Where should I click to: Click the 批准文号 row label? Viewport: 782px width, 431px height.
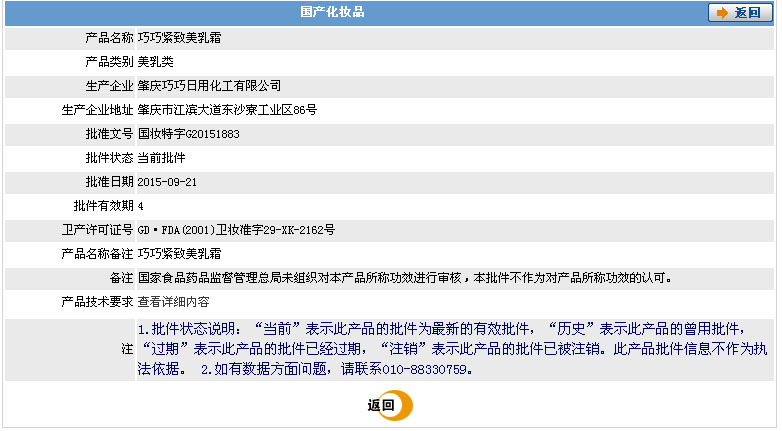[x=109, y=133]
